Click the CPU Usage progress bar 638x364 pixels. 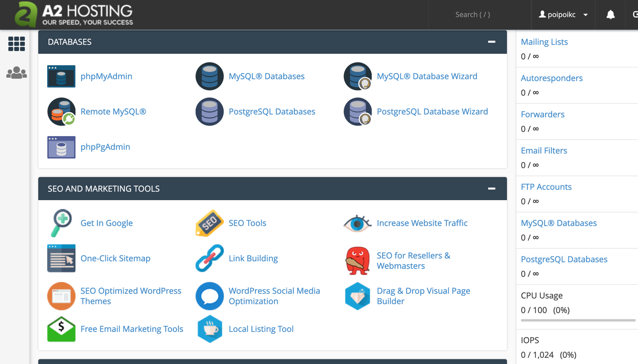pos(578,321)
